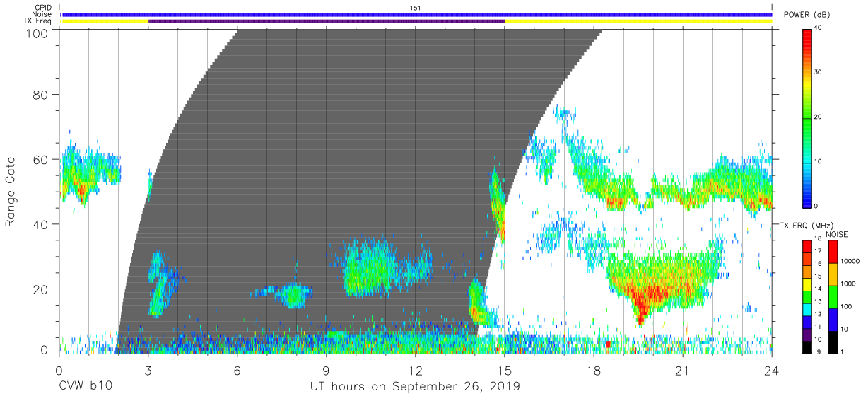Click the 1000 tick on NOISE legend
Image resolution: width=868 pixels, height=401 pixels.
tap(849, 284)
